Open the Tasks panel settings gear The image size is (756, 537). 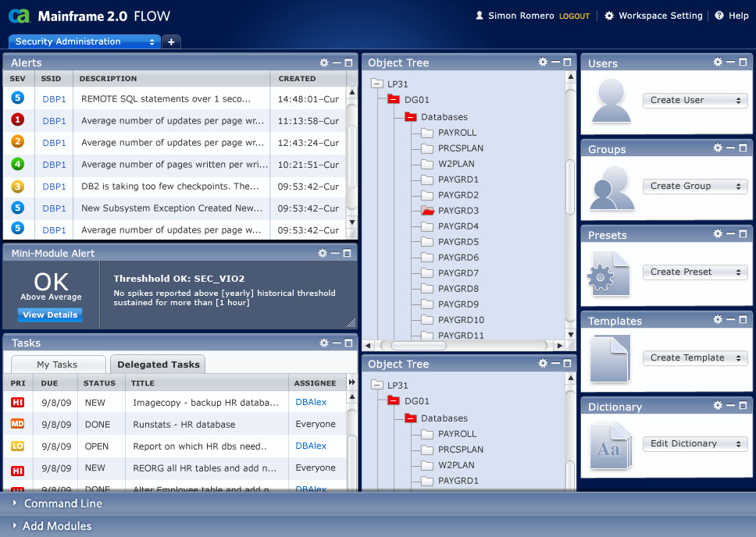point(324,343)
